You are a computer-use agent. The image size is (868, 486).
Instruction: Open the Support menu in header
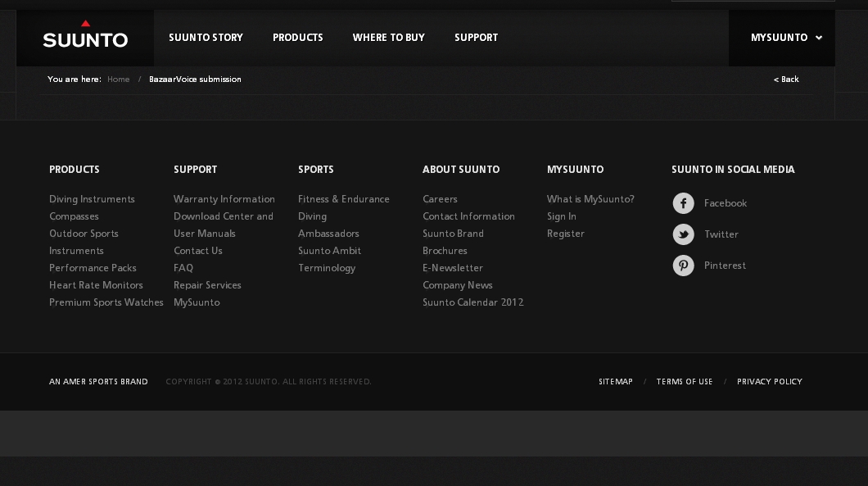coord(476,38)
